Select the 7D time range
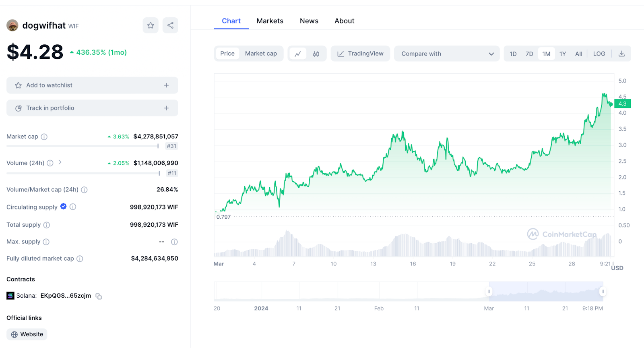The width and height of the screenshot is (644, 348). pyautogui.click(x=529, y=54)
